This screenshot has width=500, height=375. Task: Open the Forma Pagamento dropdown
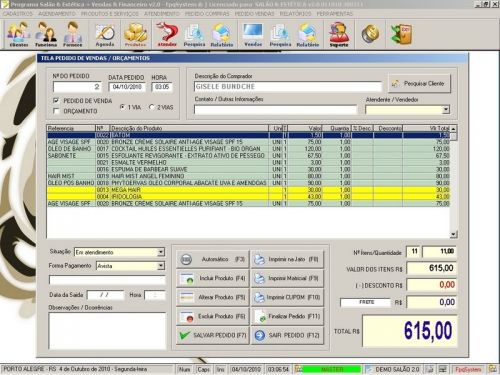[x=161, y=266]
